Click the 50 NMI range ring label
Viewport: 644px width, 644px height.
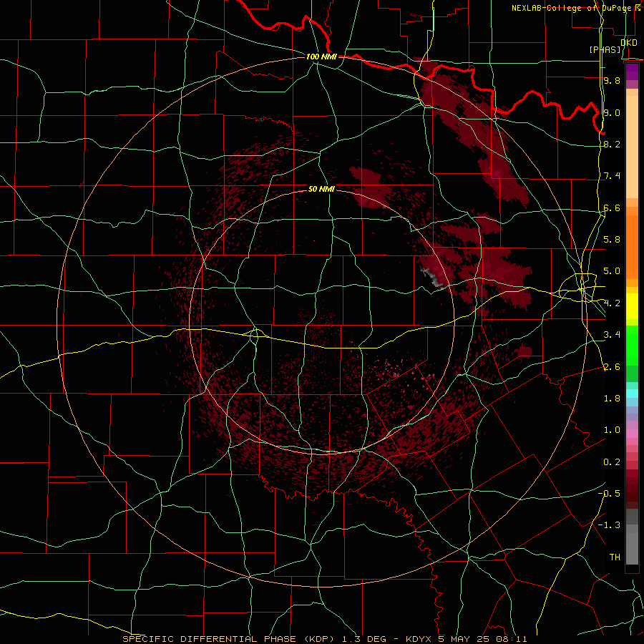click(321, 189)
